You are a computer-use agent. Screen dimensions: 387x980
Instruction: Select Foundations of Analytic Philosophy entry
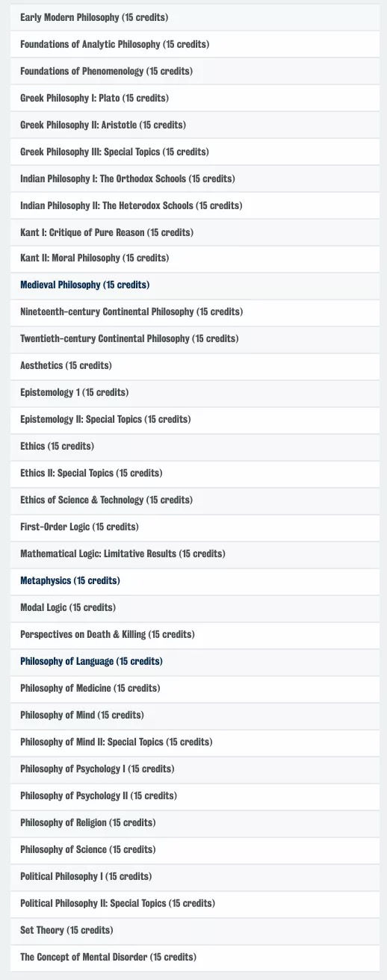(x=194, y=44)
